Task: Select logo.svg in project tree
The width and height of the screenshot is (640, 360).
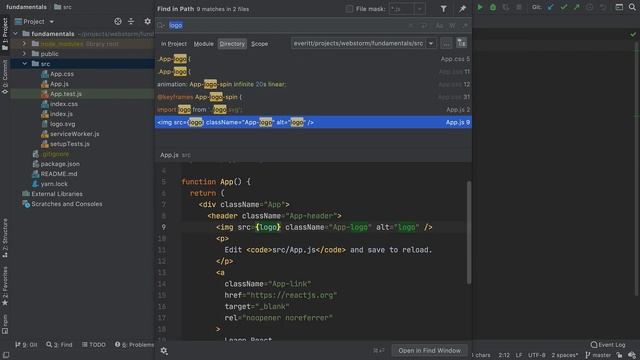Action: click(x=62, y=124)
